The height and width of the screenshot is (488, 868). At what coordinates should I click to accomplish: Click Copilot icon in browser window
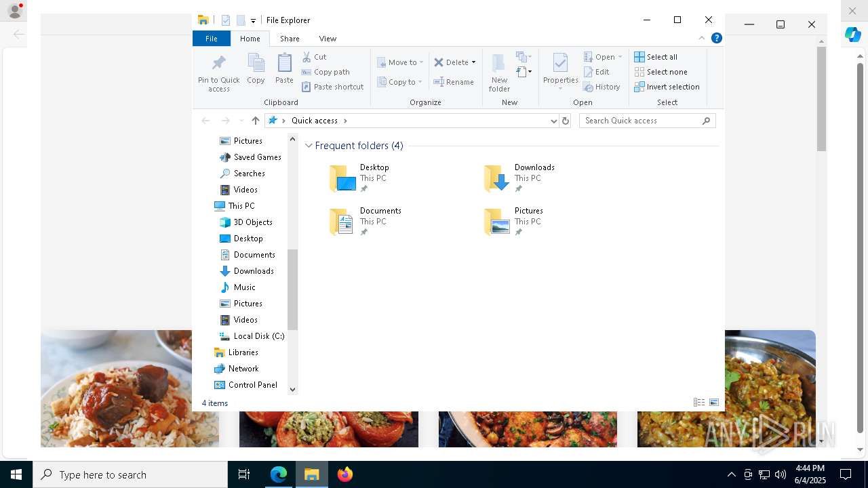click(x=852, y=35)
